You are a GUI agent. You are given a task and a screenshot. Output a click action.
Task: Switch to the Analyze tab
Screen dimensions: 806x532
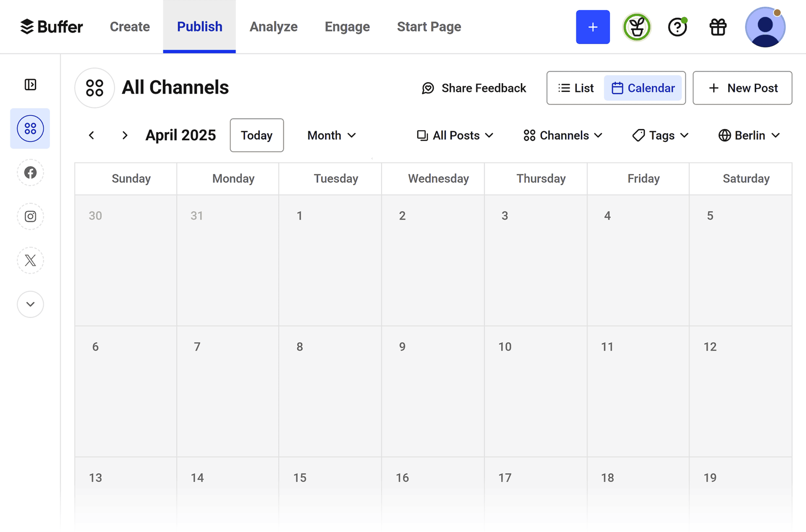[x=273, y=26]
